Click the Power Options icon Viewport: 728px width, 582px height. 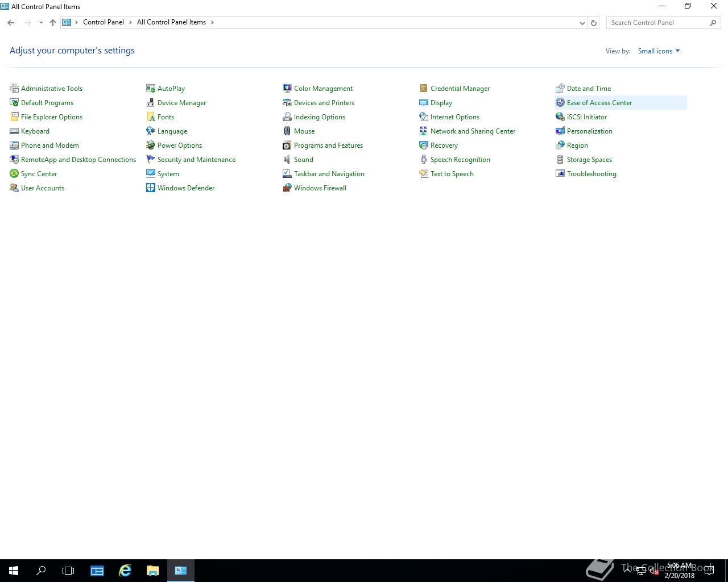coord(151,145)
